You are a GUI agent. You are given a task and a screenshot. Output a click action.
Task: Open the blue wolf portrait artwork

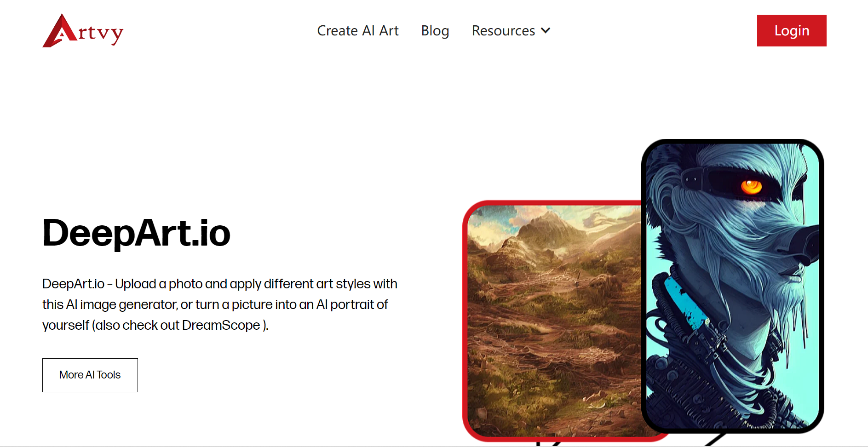[732, 286]
